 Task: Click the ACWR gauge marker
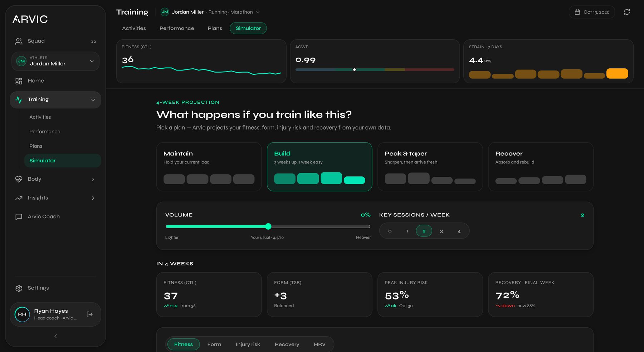354,70
